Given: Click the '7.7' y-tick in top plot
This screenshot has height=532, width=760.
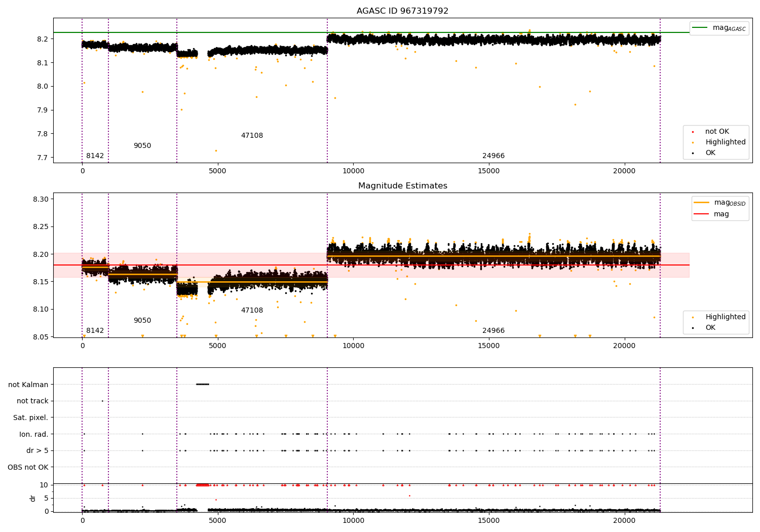Looking at the screenshot, I should [42, 158].
